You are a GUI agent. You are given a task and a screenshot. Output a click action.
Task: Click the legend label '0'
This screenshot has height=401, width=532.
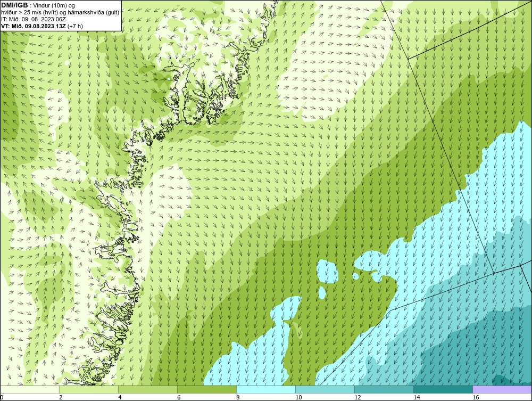tap(2, 397)
